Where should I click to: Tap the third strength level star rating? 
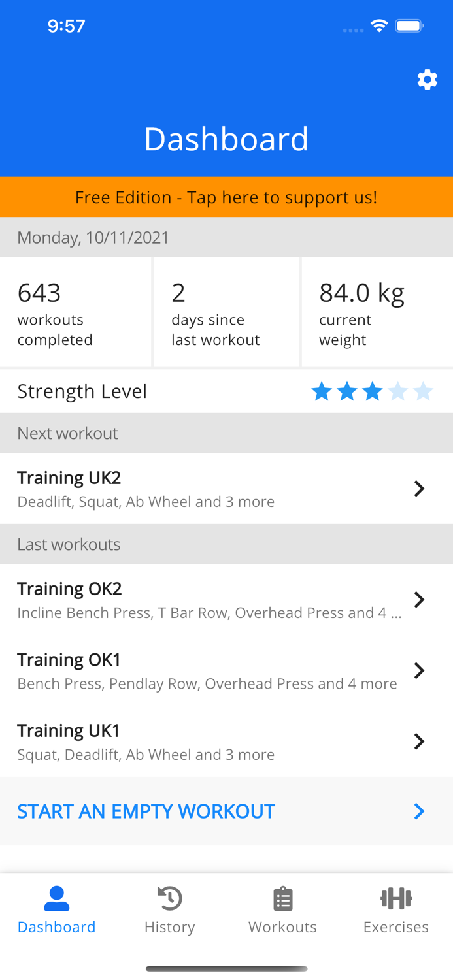(x=373, y=391)
